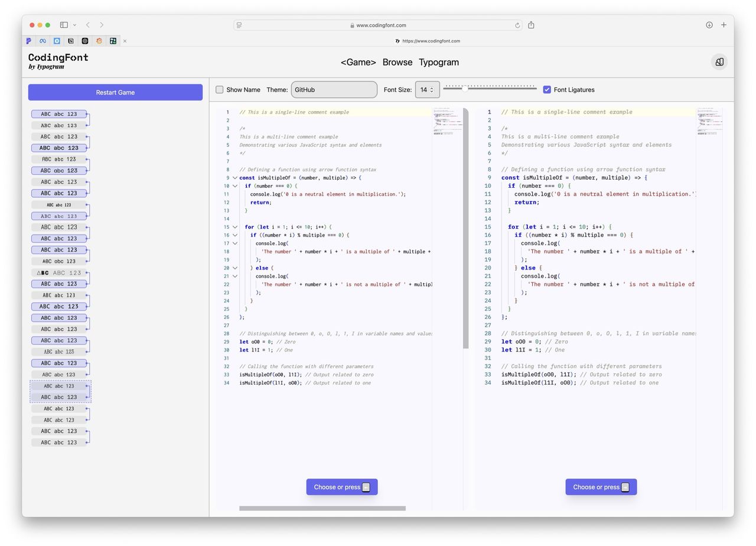Open the Theme dropdown showing GitHub
The height and width of the screenshot is (546, 756).
[x=334, y=90]
